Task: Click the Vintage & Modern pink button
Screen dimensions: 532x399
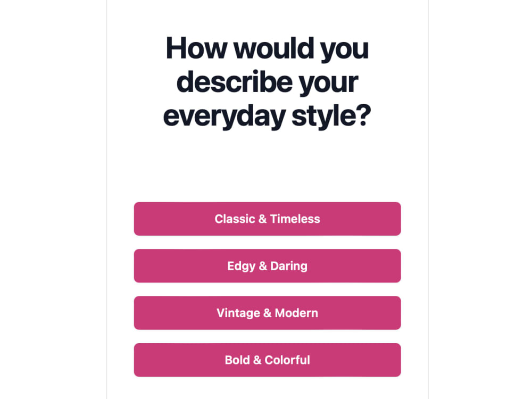Action: [267, 313]
